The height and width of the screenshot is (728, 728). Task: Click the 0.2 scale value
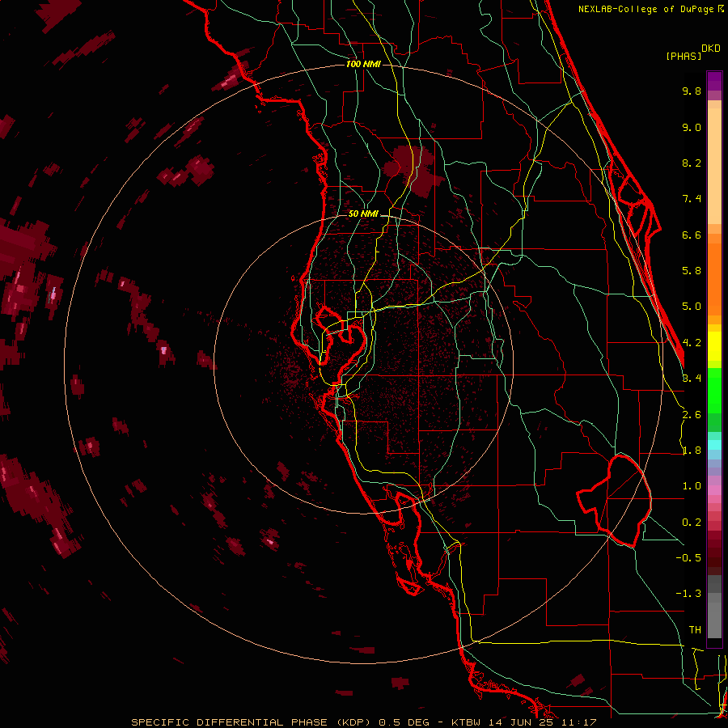point(692,523)
